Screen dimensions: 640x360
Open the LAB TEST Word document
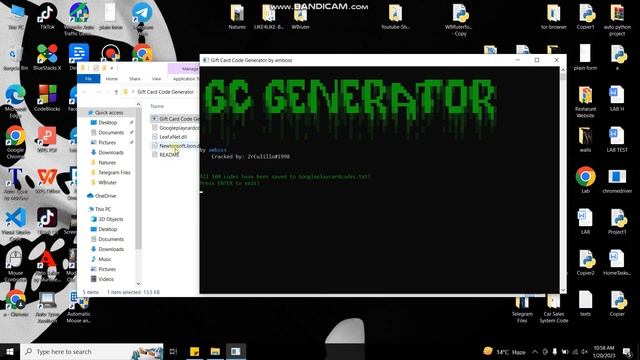coord(617,139)
